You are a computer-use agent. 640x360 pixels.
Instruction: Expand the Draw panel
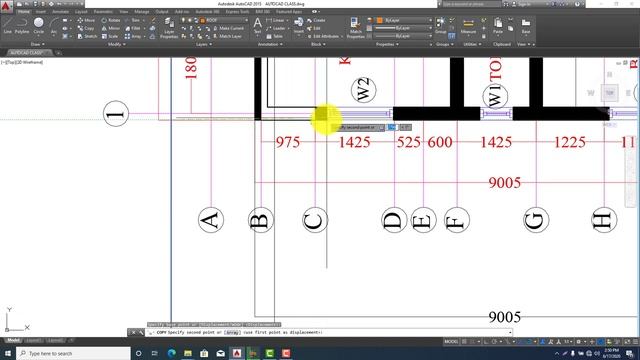click(38, 44)
